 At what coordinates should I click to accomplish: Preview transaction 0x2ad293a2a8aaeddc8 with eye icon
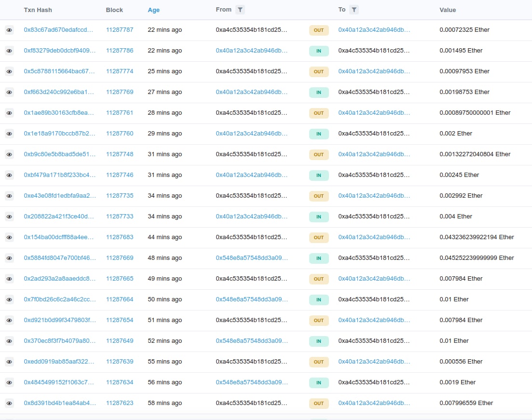(10, 279)
